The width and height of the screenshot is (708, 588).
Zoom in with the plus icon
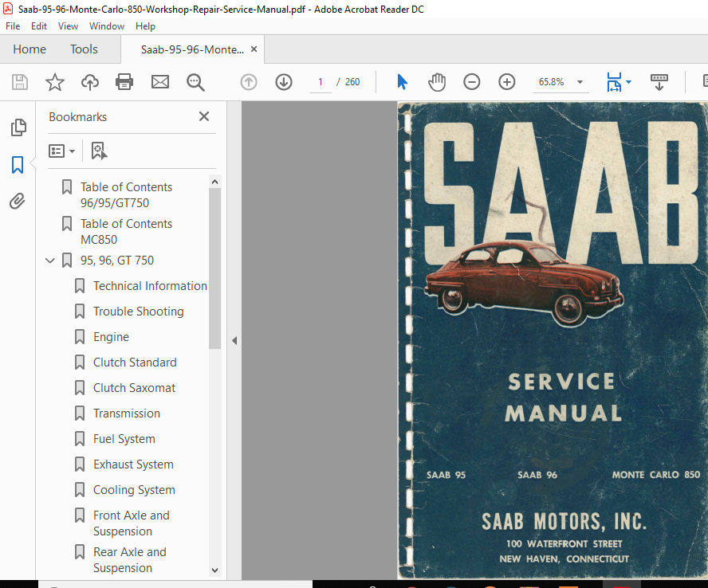(506, 82)
